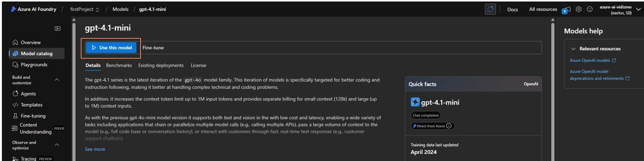Switch to the Benchmarks tab
644x161 pixels.
(x=119, y=65)
